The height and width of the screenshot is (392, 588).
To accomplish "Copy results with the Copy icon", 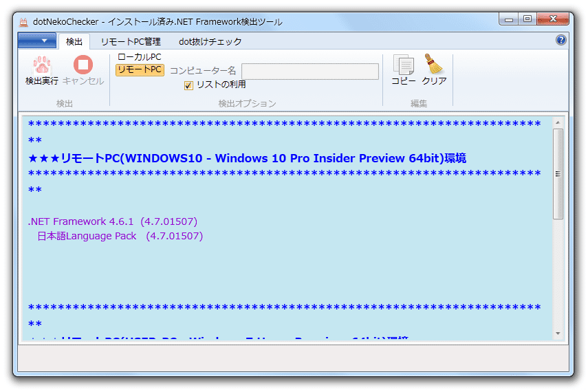I will 404,70.
